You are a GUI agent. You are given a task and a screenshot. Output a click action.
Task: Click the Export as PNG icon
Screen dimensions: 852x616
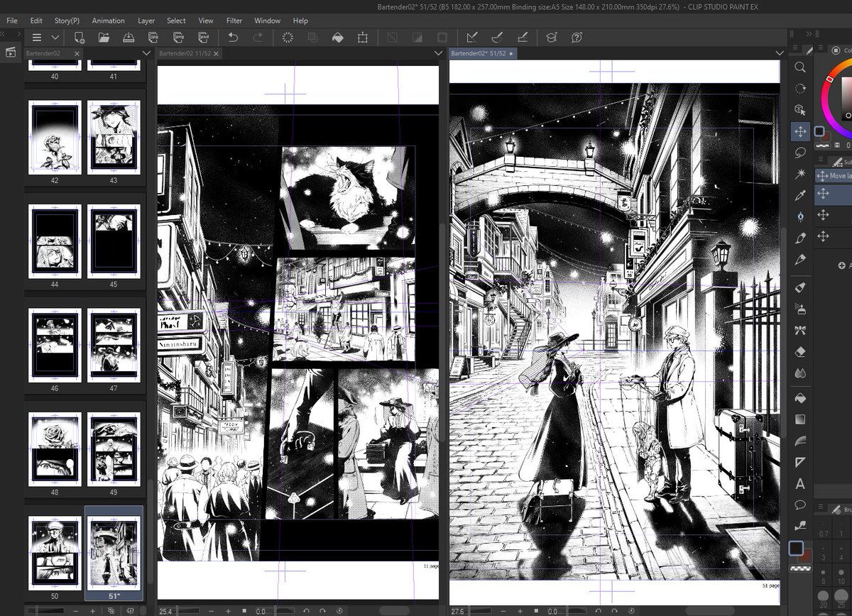coord(178,38)
